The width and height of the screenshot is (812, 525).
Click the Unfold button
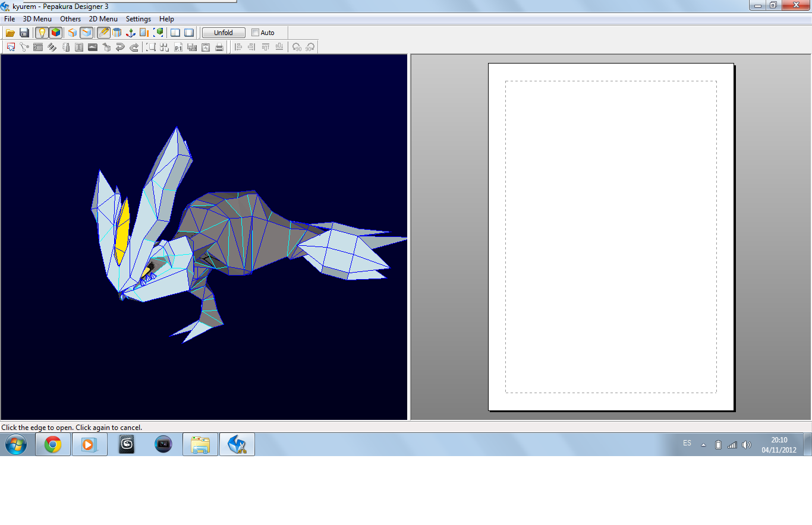pos(224,33)
